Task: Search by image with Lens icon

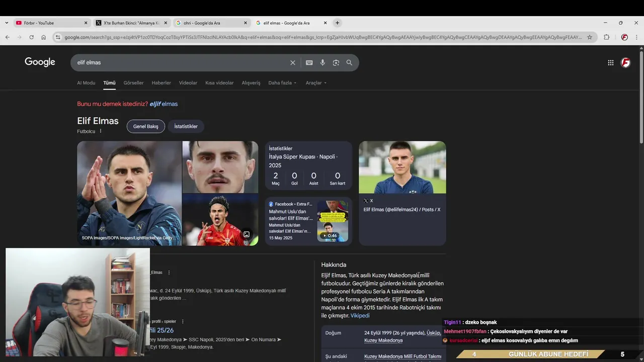Action: tap(336, 63)
